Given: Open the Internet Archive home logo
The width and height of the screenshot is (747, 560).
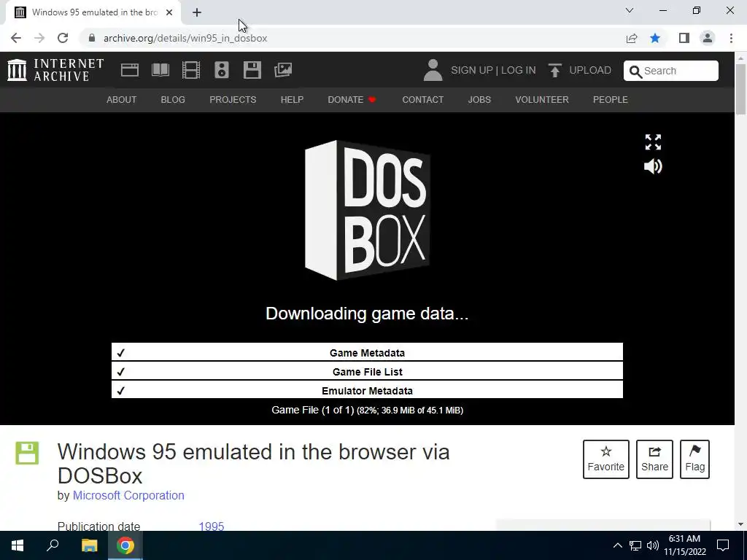Looking at the screenshot, I should [x=55, y=70].
